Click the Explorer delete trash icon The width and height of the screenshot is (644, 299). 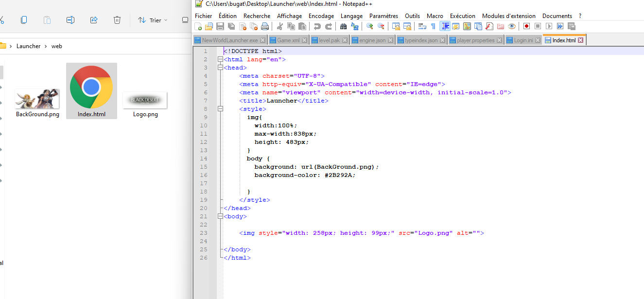(117, 20)
